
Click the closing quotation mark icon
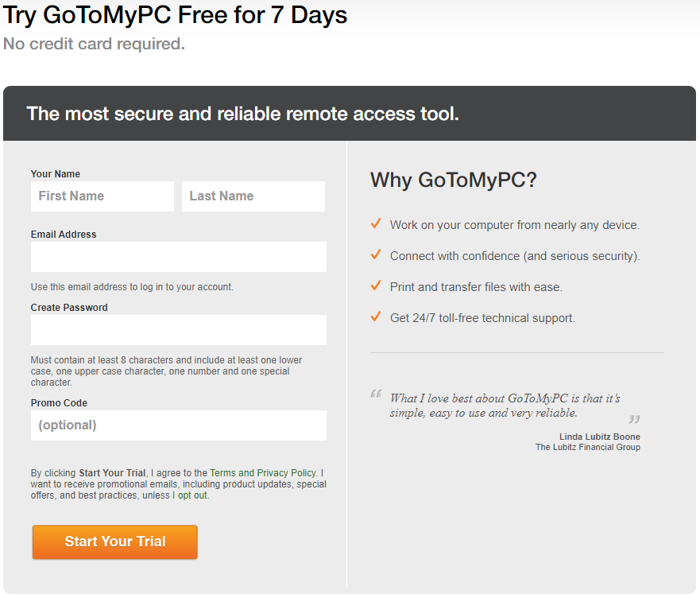[634, 419]
